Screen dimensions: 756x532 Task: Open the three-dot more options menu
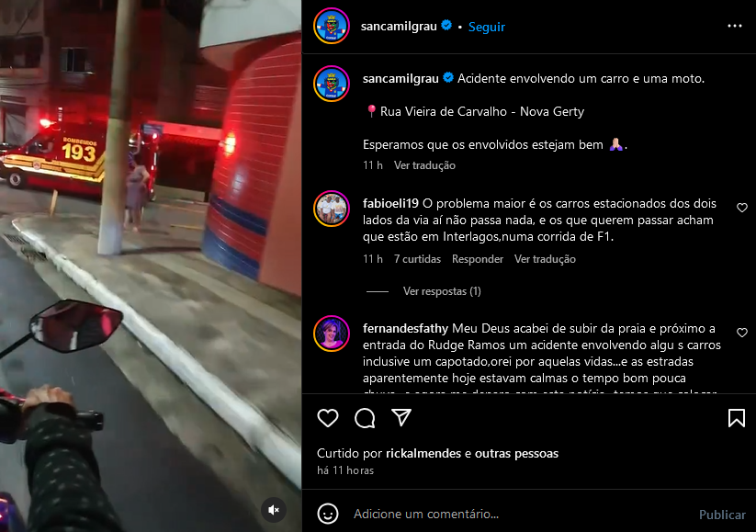(734, 26)
